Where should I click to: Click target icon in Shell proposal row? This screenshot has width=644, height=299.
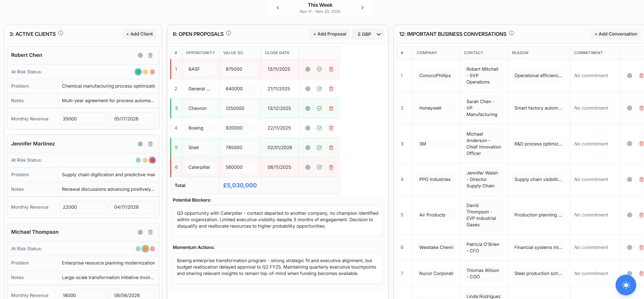pos(308,148)
